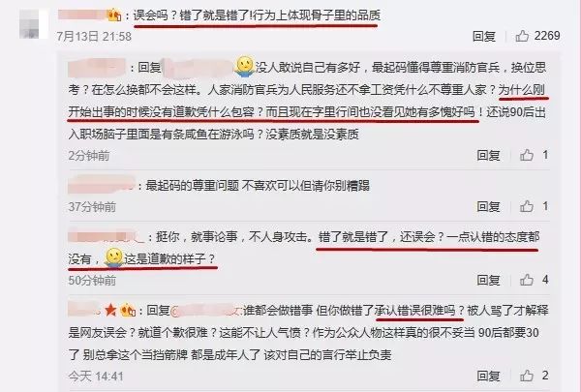Click the red star badge in the last reply
The height and width of the screenshot is (392, 581).
(110, 310)
